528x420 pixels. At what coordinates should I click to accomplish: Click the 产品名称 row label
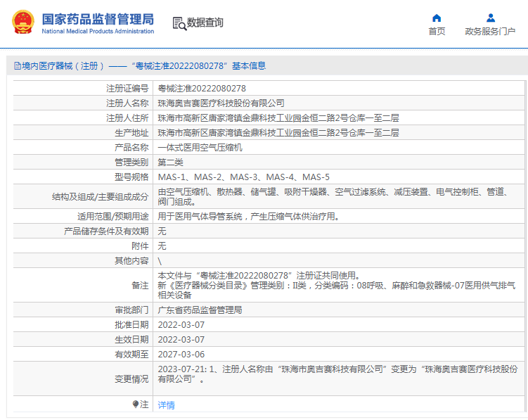pos(131,148)
